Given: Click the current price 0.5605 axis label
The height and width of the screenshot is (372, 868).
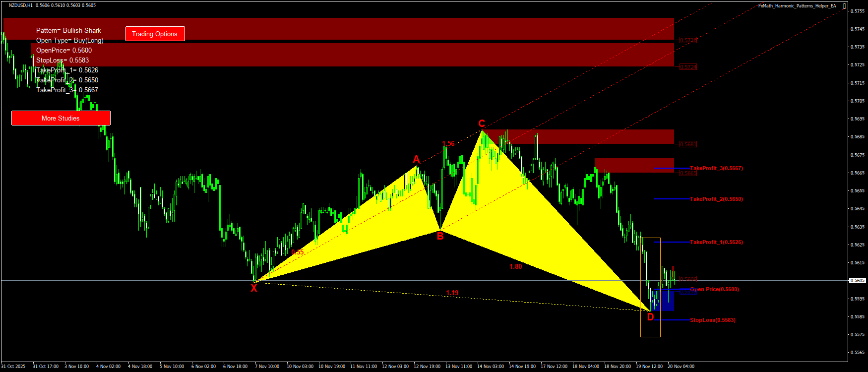Looking at the screenshot, I should tap(858, 281).
